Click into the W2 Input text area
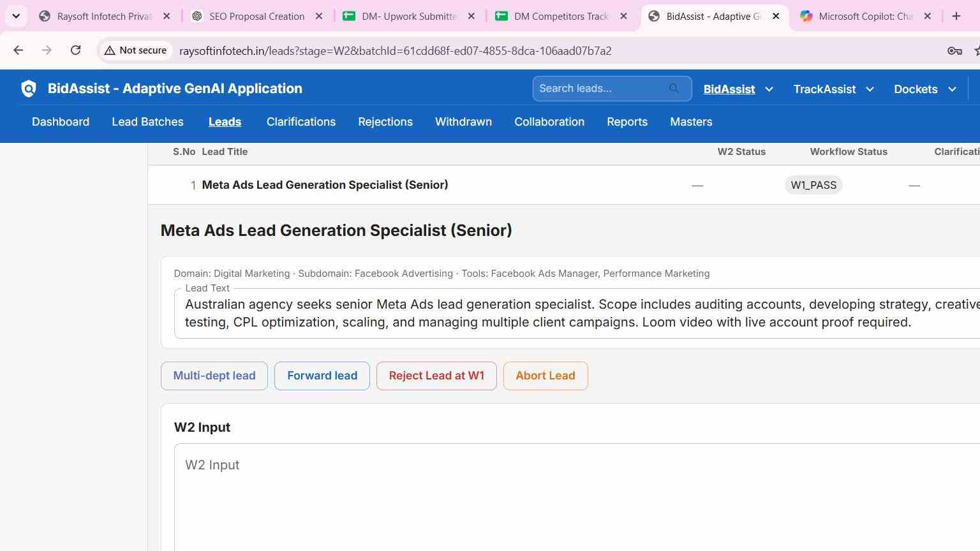The height and width of the screenshot is (551, 980). 577,497
